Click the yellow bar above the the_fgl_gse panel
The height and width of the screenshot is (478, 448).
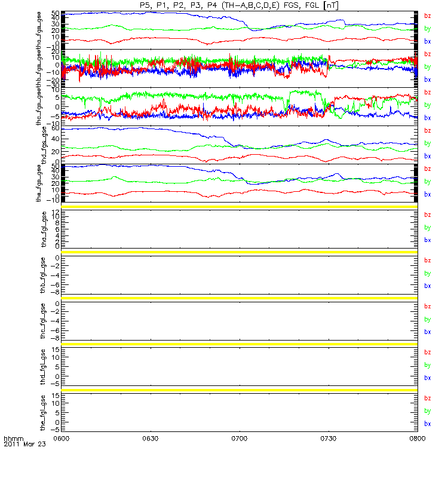[x=240, y=390]
